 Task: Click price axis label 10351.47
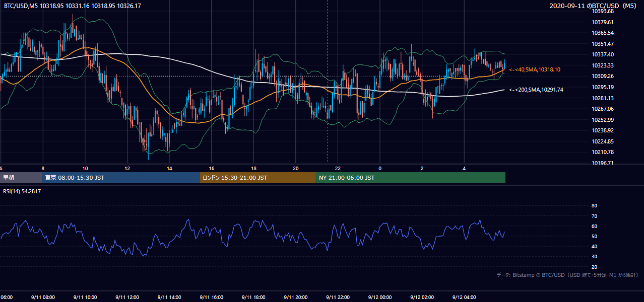(603, 44)
